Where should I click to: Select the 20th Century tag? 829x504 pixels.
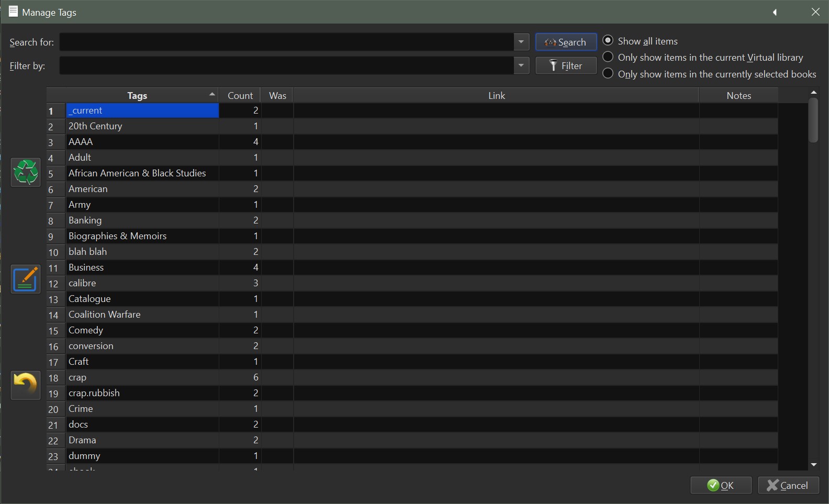point(142,126)
